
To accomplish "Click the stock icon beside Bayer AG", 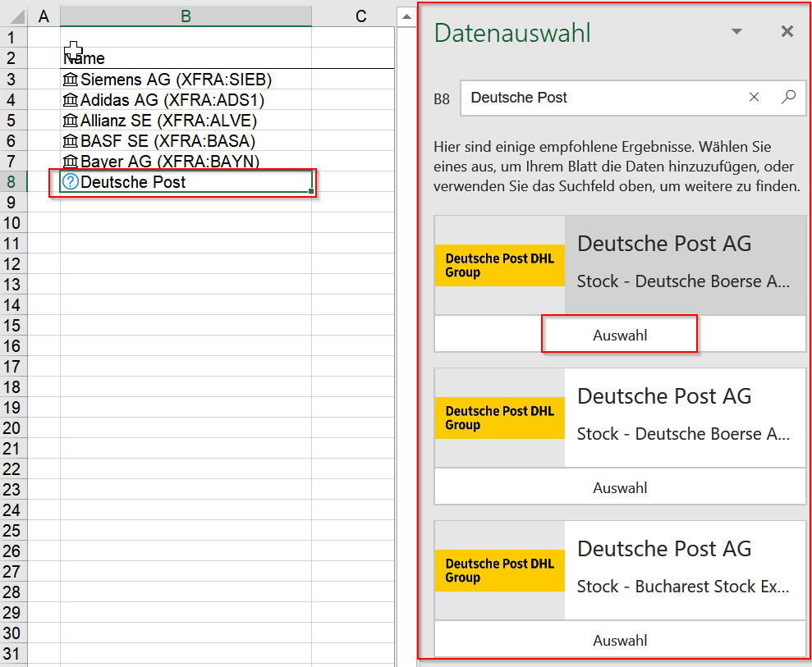I will (x=70, y=162).
